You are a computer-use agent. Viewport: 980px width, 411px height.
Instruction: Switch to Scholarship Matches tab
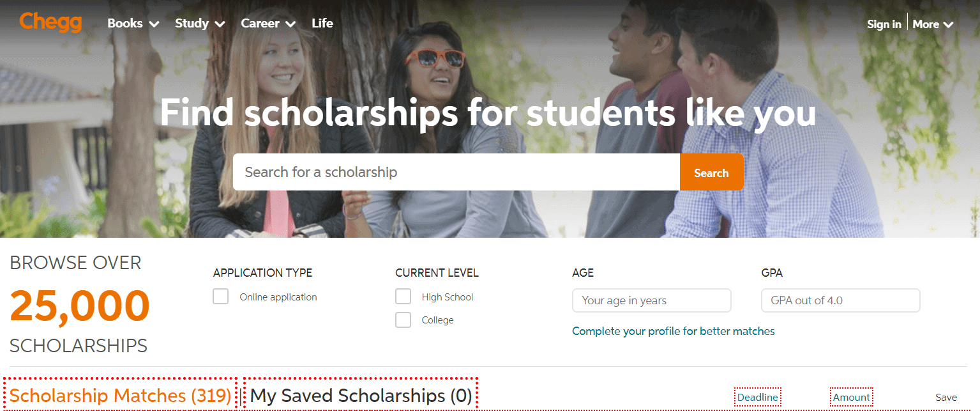pos(120,394)
